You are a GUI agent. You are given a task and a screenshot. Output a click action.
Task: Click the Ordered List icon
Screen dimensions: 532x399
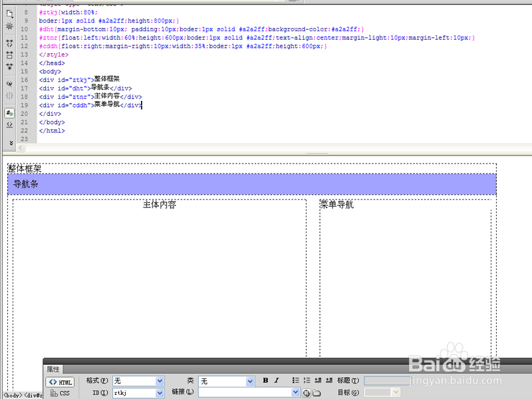[307, 380]
